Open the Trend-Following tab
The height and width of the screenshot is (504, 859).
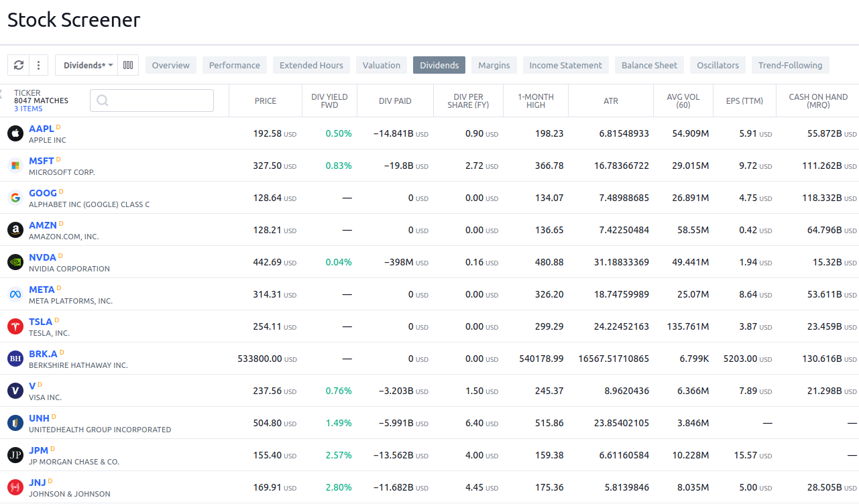pos(791,65)
